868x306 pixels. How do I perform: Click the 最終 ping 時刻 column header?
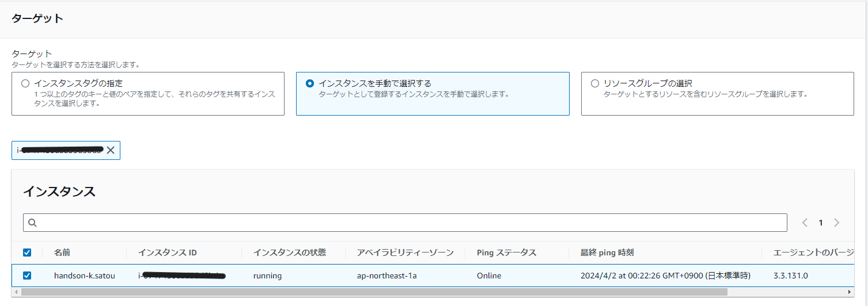pos(607,253)
